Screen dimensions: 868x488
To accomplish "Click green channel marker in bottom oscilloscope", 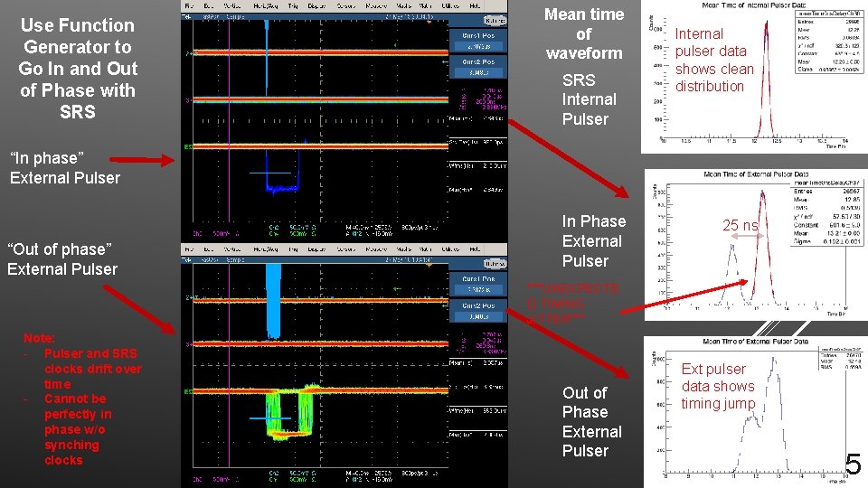I will (x=189, y=391).
